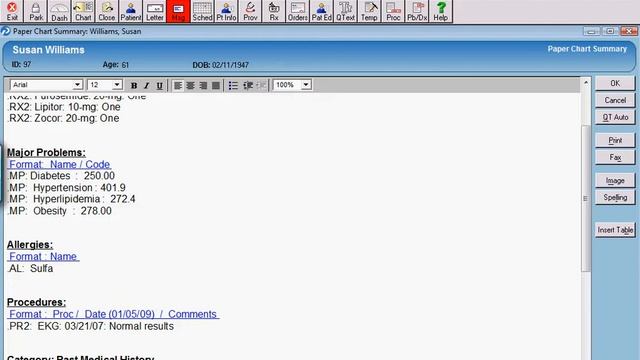Open the Proc procedures icon
Viewport: 640px width, 360px height.
point(393,11)
